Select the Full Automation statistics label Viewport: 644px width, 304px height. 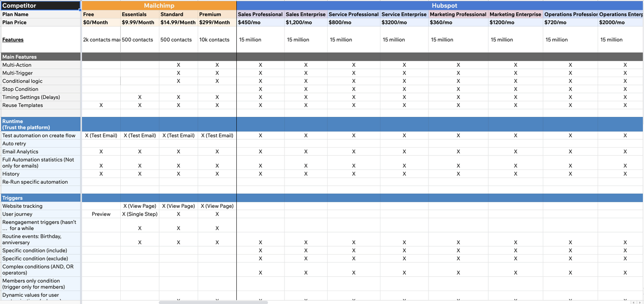40,163
